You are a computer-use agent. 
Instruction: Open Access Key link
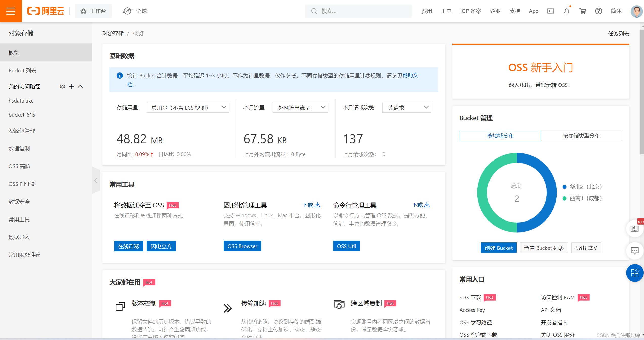point(472,310)
